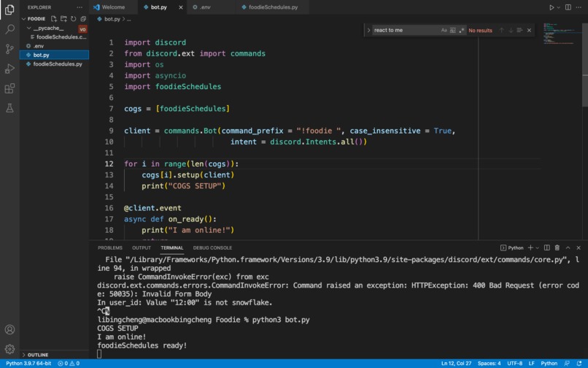Split the editor to the right
Viewport: 588px width, 368px height.
coord(568,7)
